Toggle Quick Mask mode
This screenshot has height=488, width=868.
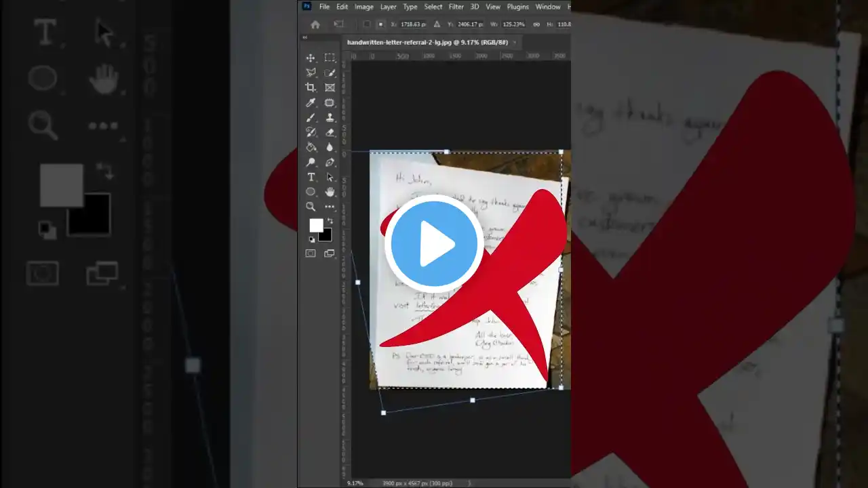pos(311,253)
